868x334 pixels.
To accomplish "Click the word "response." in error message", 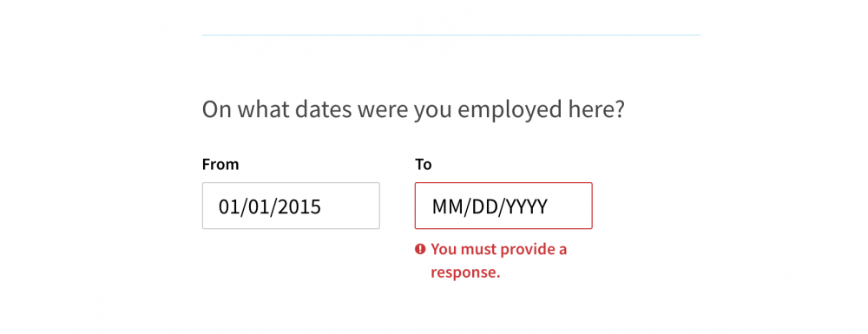I will [x=465, y=272].
